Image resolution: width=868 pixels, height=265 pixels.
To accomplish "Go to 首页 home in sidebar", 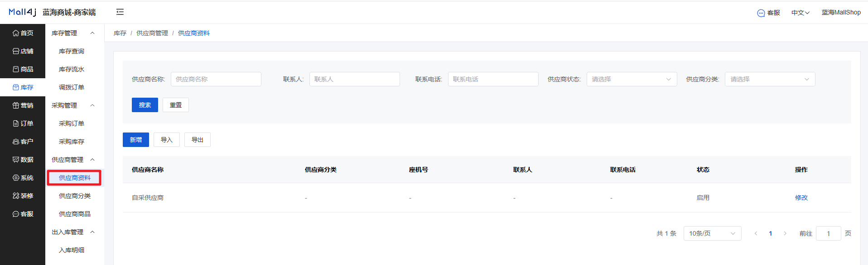I will (x=23, y=33).
